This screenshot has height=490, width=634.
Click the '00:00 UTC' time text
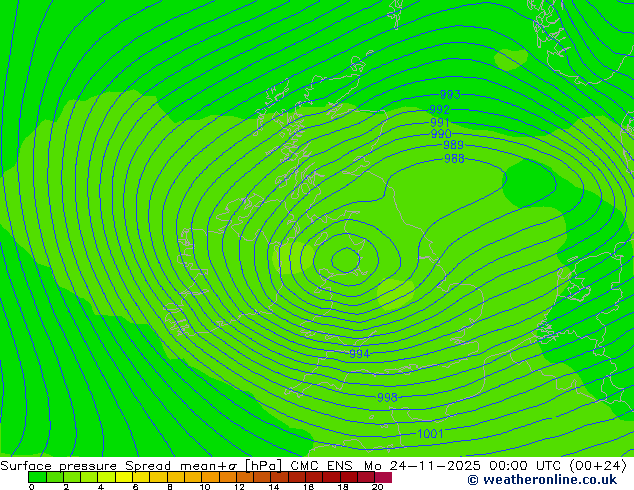(x=524, y=466)
